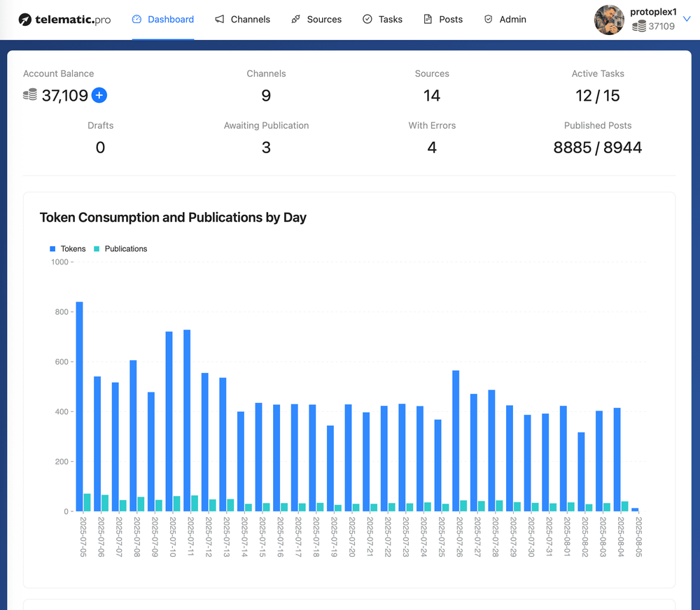This screenshot has height=610, width=700.
Task: Click the Channels count 9
Action: tap(266, 96)
